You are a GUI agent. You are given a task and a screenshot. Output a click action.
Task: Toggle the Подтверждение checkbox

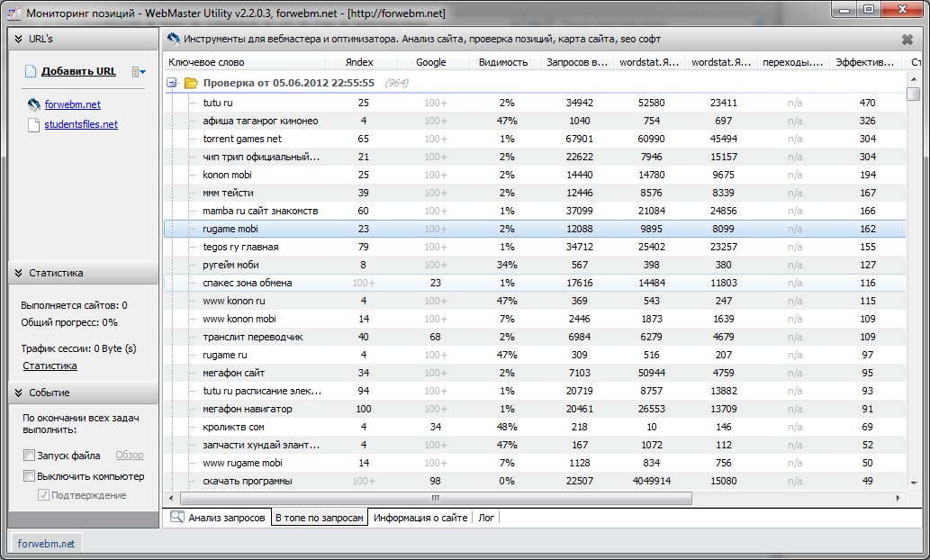pyautogui.click(x=43, y=495)
